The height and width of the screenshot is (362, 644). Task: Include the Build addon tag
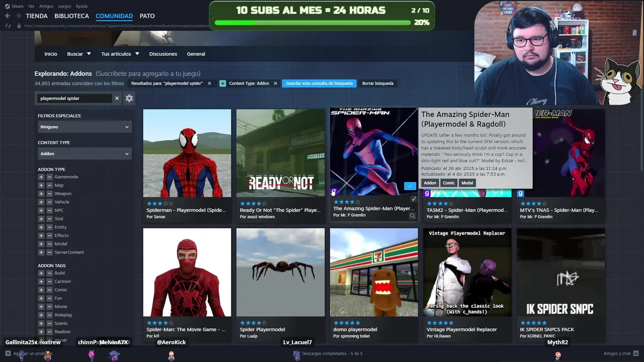pos(41,273)
